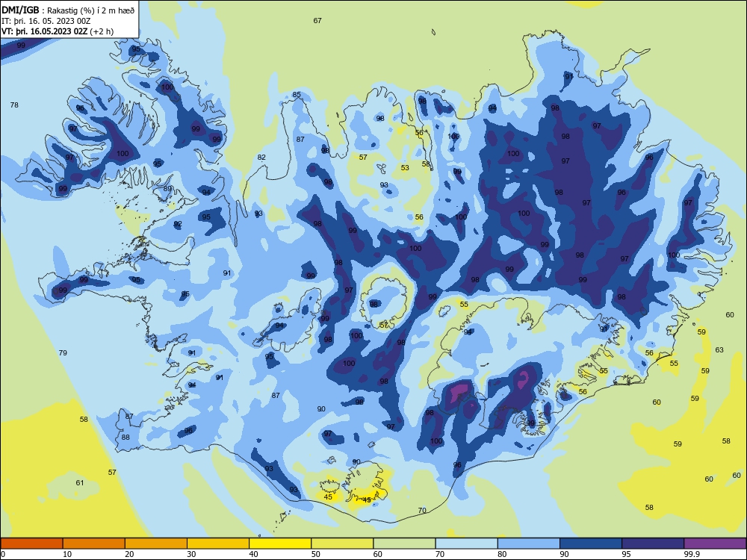Image resolution: width=747 pixels, height=560 pixels.
Task: Click the humidity value '82' on the map
Action: [261, 157]
